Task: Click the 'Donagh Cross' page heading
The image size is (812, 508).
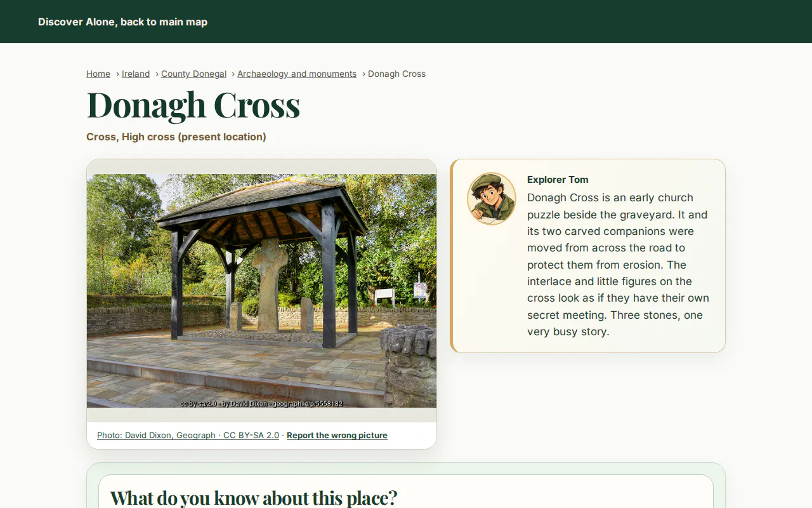Action: click(193, 105)
